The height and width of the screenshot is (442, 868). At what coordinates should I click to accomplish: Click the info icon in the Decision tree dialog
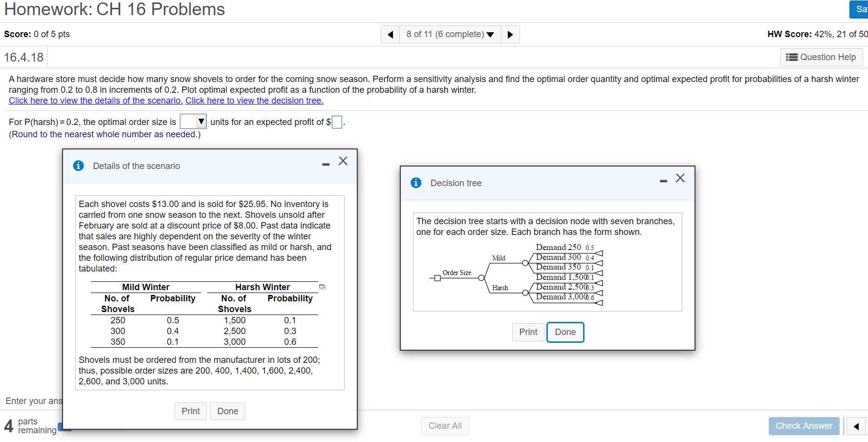click(416, 183)
